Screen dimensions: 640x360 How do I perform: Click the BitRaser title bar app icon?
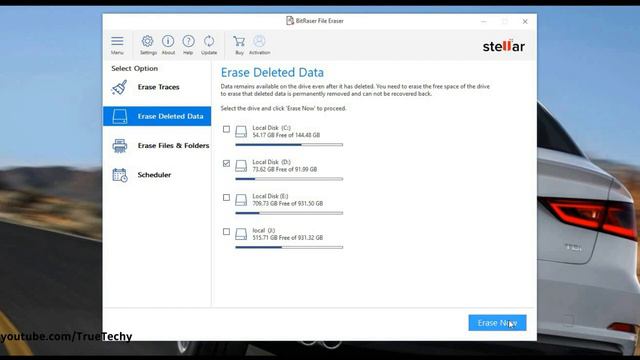click(x=290, y=21)
